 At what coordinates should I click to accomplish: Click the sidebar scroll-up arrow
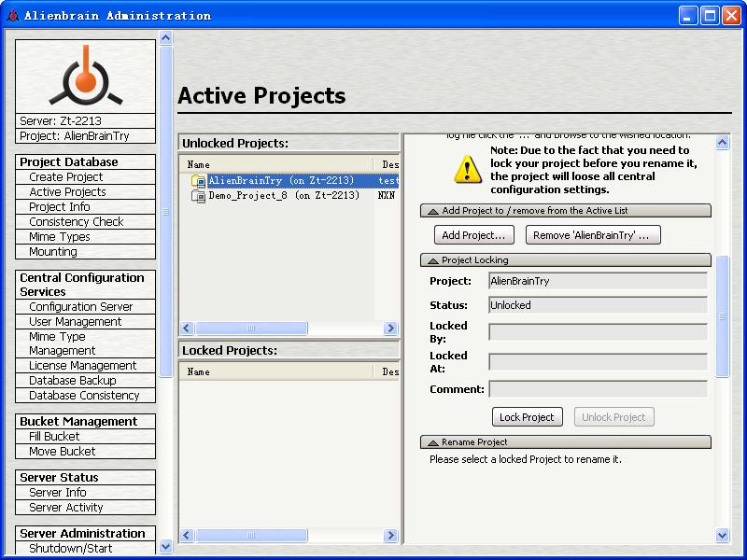[x=166, y=37]
